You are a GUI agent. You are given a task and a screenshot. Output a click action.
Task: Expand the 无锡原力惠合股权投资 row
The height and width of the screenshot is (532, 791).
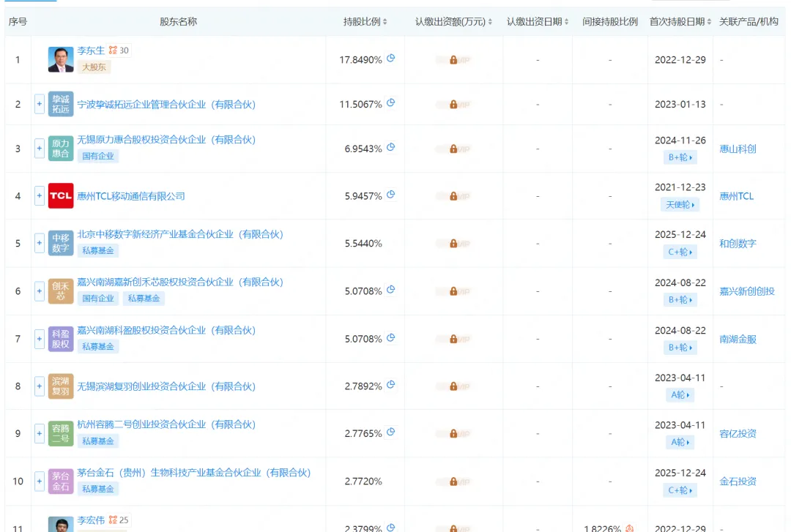(40, 149)
